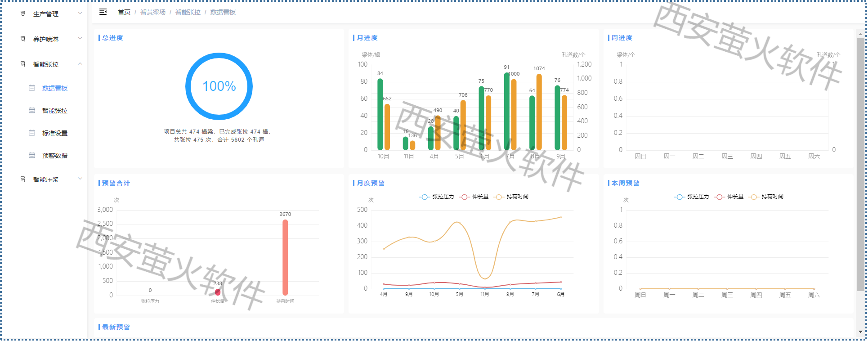
Task: Click the 养护喷淋 menu icon
Action: click(x=23, y=39)
